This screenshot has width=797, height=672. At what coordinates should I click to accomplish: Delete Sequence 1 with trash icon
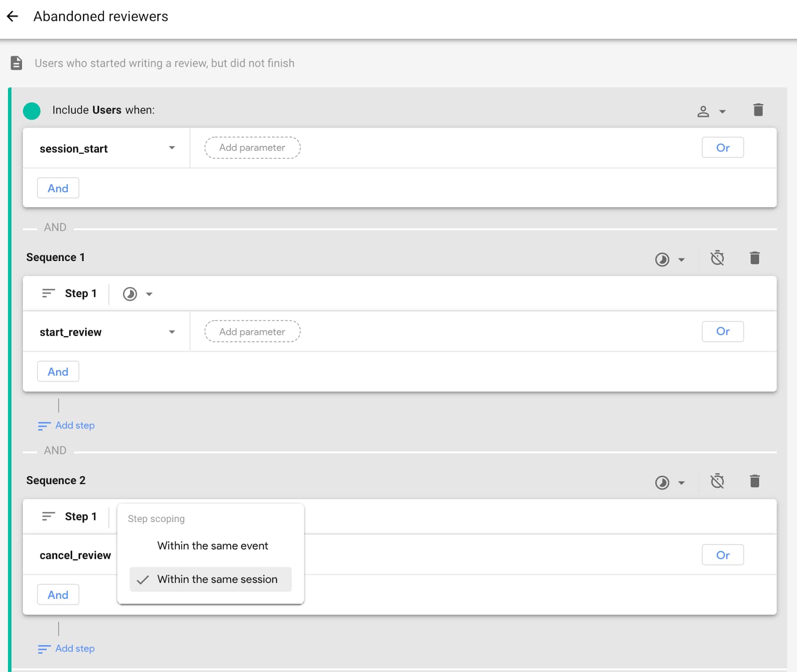(755, 258)
